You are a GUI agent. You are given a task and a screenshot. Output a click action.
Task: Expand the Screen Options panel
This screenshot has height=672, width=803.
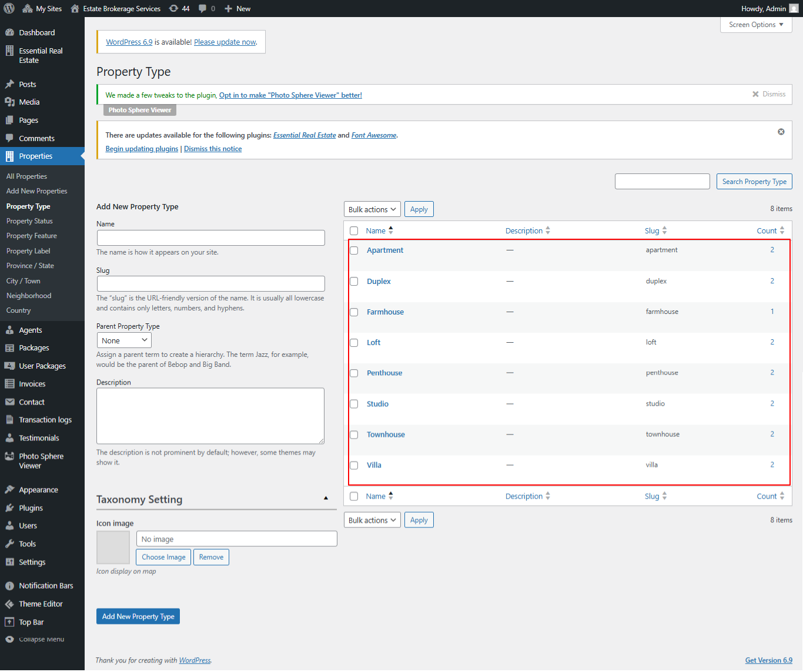pos(755,24)
